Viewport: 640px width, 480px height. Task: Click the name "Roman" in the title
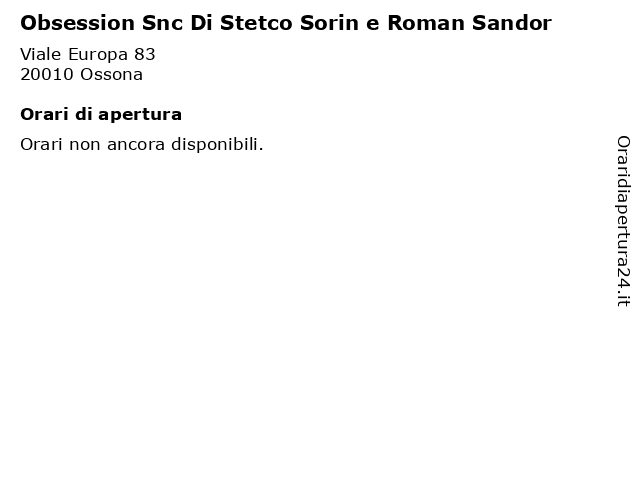coord(426,23)
